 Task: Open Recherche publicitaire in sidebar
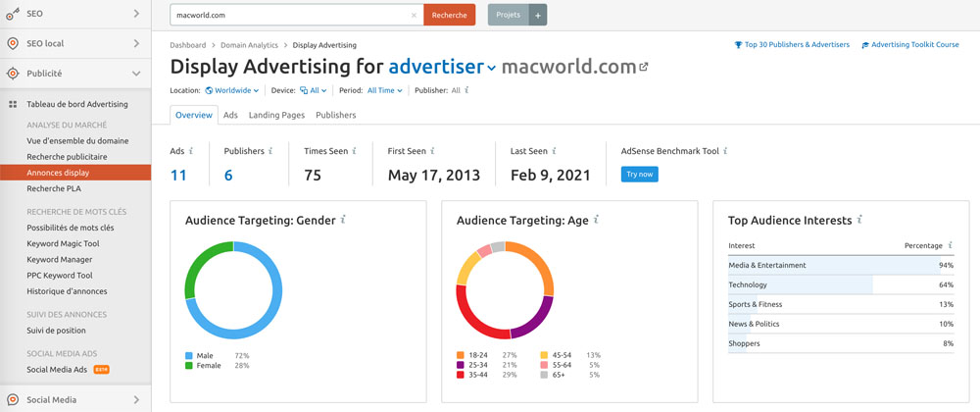[x=67, y=157]
